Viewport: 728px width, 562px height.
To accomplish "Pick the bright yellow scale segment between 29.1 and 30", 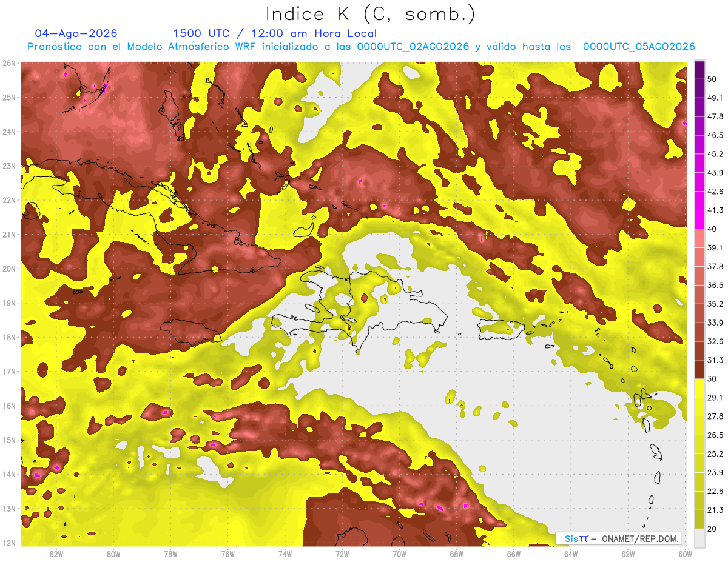I will pyautogui.click(x=700, y=388).
